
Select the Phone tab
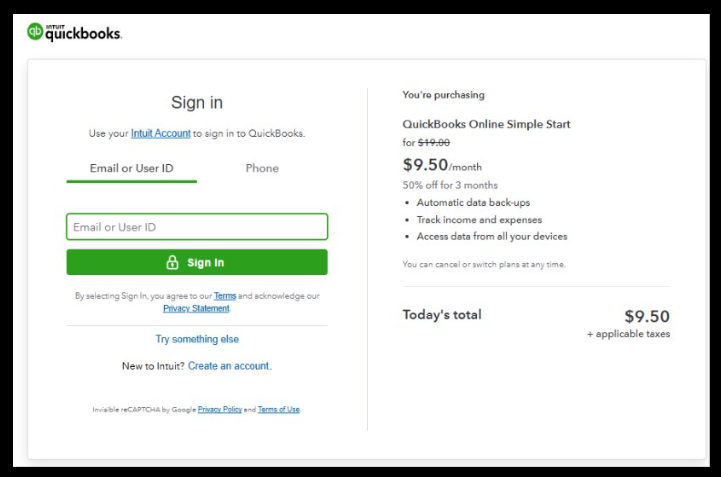262,168
